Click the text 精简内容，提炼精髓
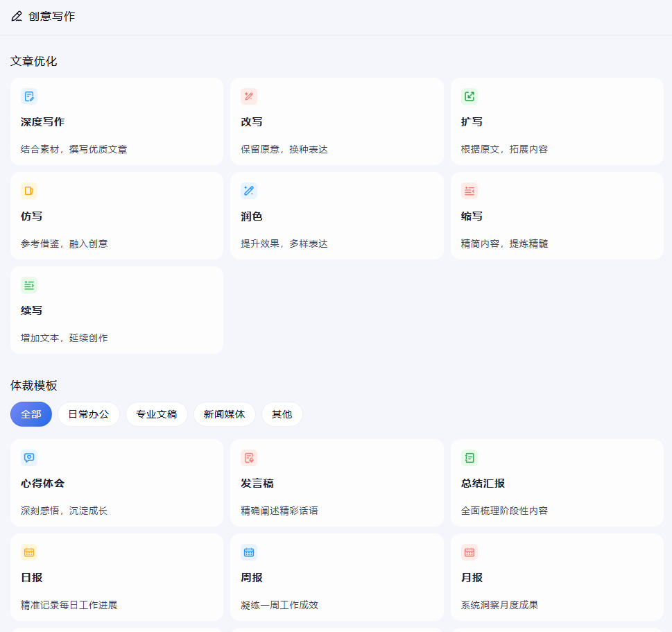This screenshot has width=672, height=632. click(504, 244)
